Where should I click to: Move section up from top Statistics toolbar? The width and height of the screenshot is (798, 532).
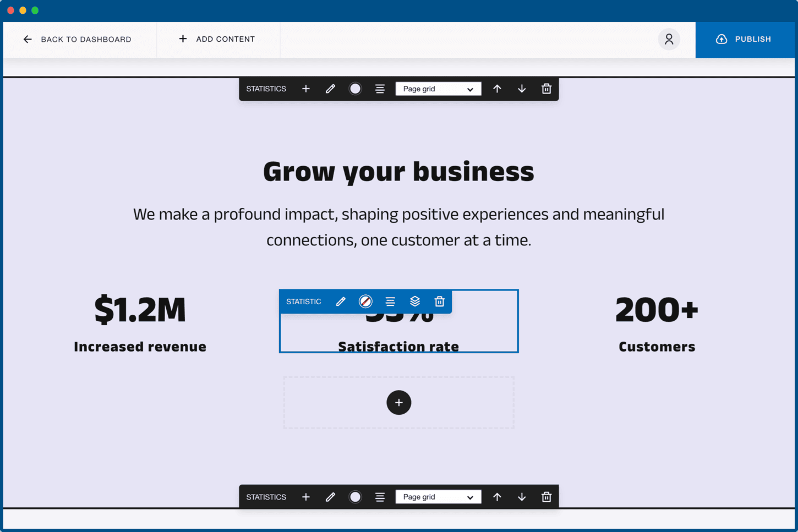497,89
